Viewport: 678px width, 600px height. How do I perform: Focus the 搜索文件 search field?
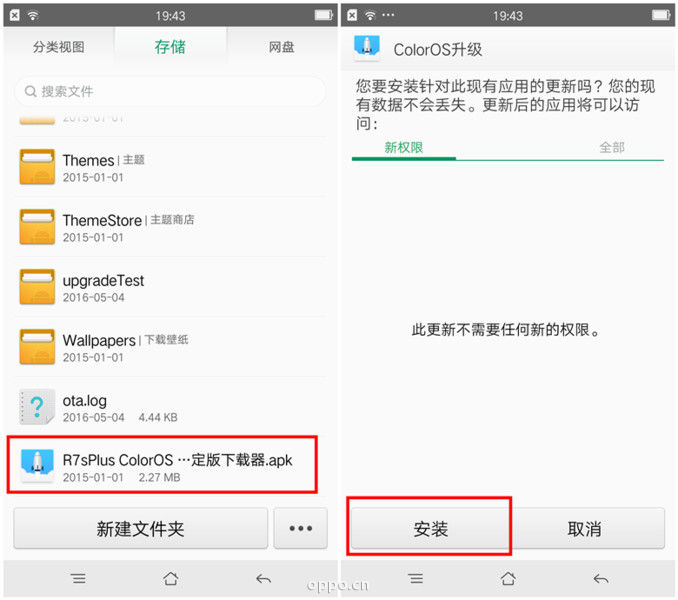click(170, 91)
